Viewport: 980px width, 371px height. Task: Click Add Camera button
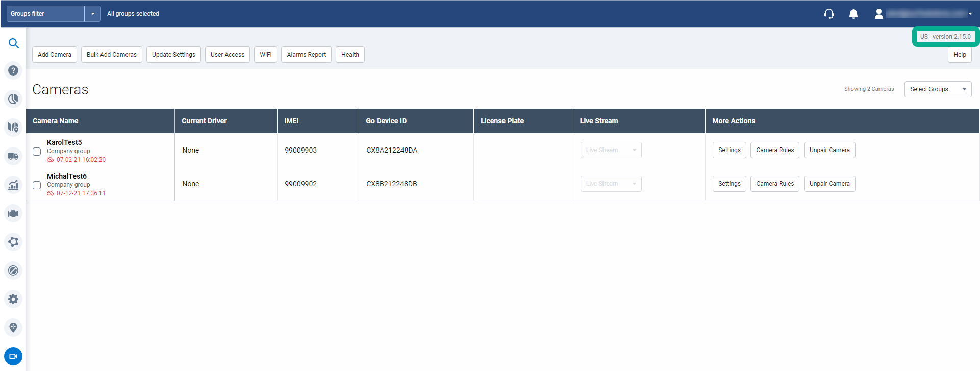click(x=55, y=55)
